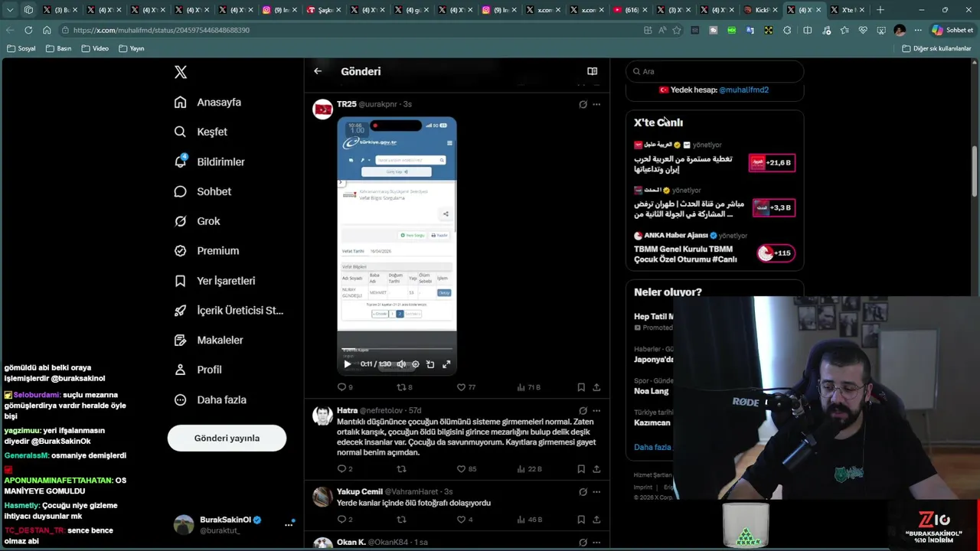Like the Hatra post

click(x=466, y=469)
